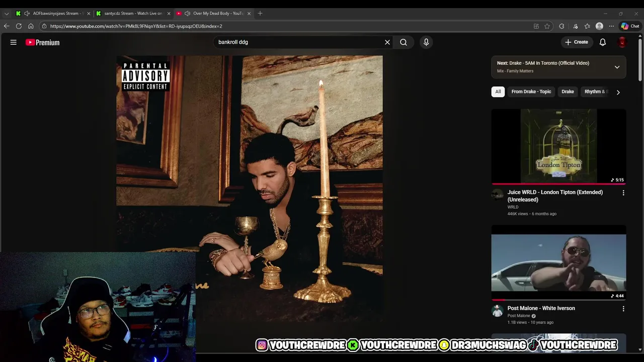Open media control music note icon

576,26
